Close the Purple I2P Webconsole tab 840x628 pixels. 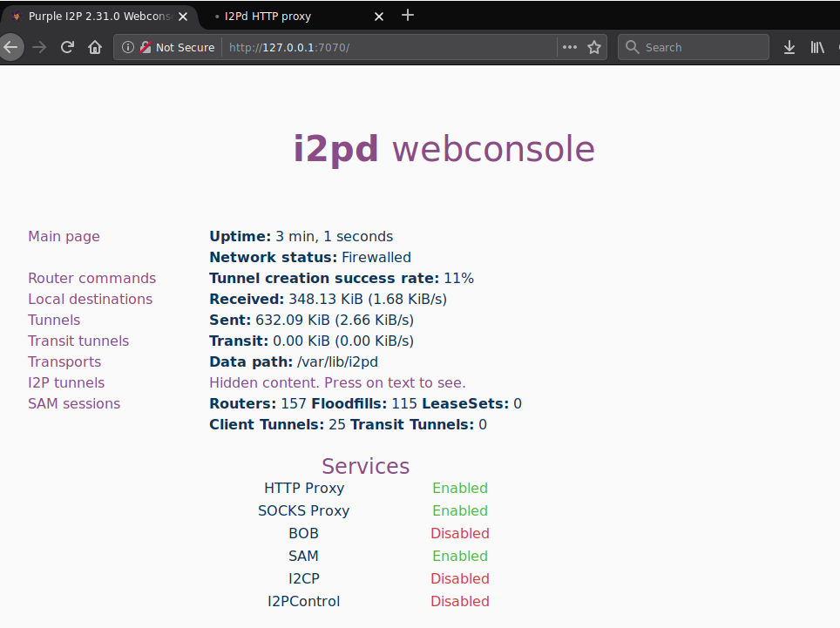(183, 17)
